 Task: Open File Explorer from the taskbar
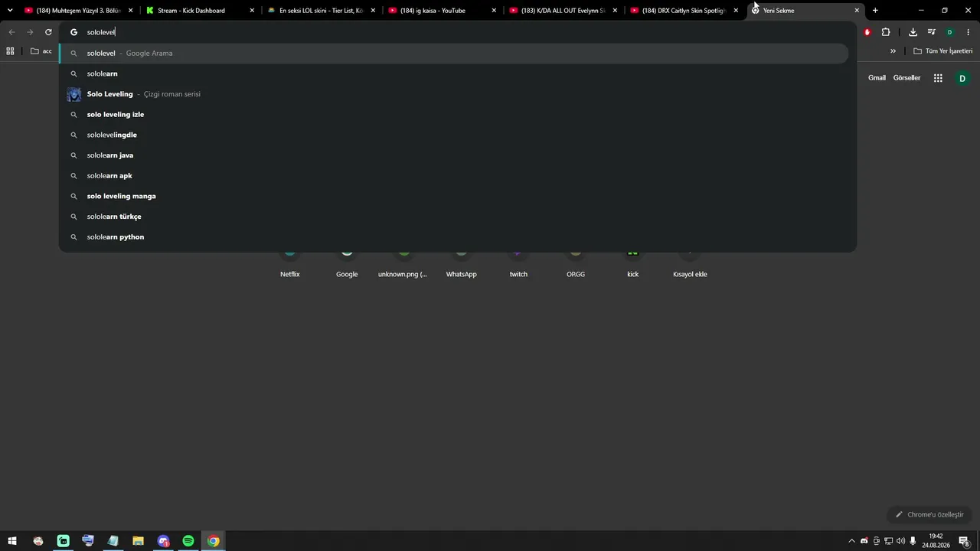point(138,541)
